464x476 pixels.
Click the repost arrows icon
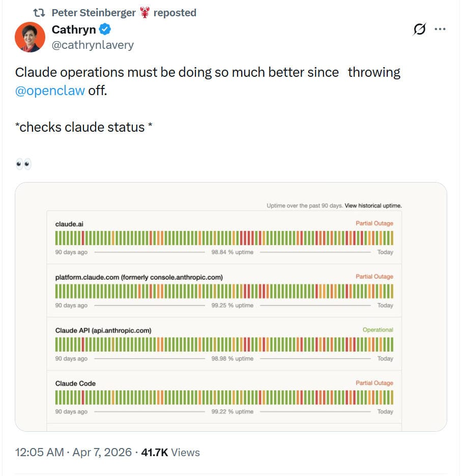point(39,13)
